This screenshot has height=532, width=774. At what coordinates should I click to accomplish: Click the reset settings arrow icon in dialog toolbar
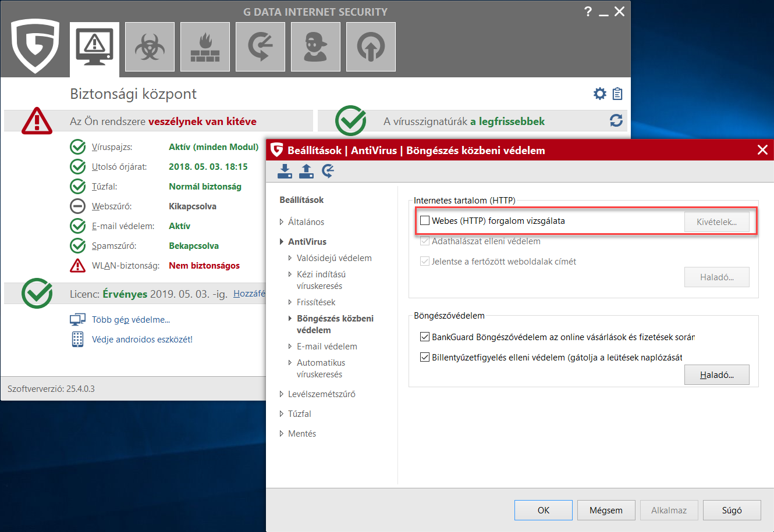pos(328,171)
